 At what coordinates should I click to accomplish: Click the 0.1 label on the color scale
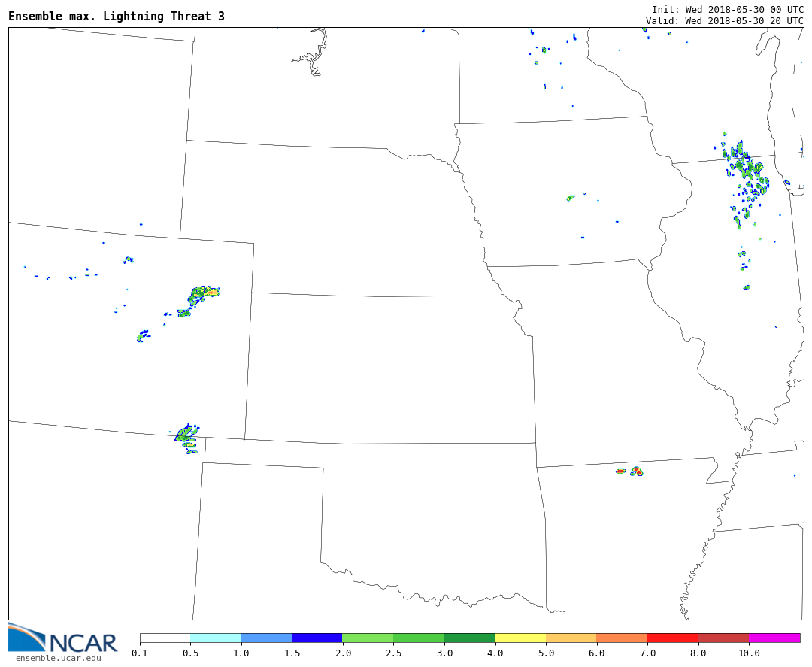point(140,653)
